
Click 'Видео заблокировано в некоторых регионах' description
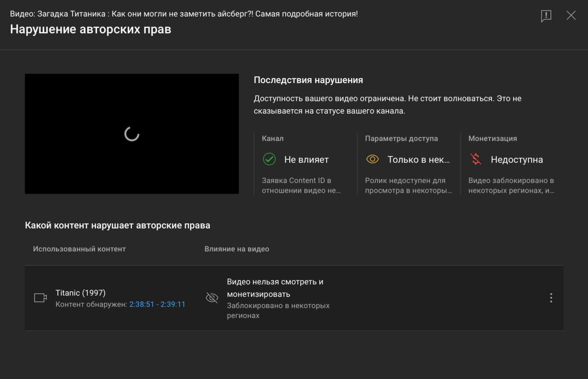pos(512,185)
